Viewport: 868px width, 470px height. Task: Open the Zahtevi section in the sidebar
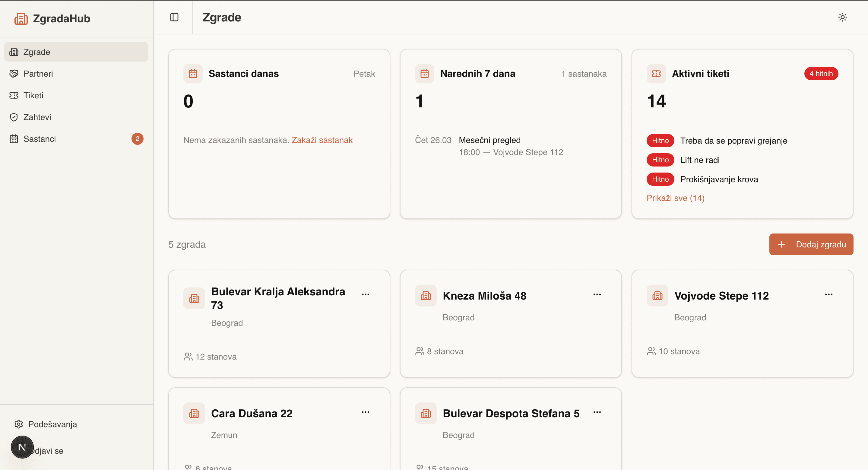(x=37, y=117)
